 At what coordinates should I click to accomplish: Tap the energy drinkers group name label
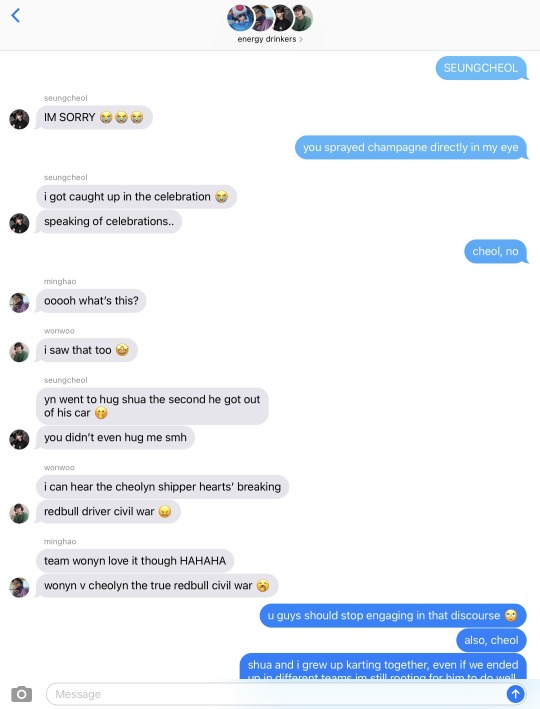click(267, 39)
